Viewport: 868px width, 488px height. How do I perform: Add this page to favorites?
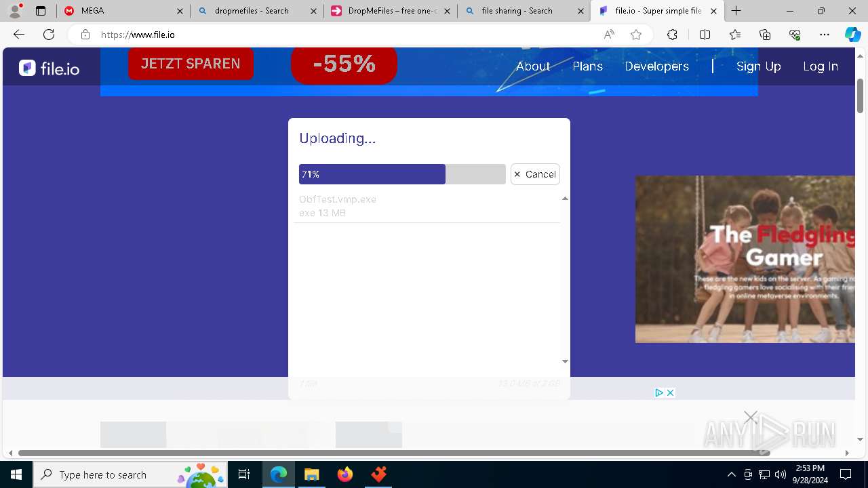click(x=636, y=35)
